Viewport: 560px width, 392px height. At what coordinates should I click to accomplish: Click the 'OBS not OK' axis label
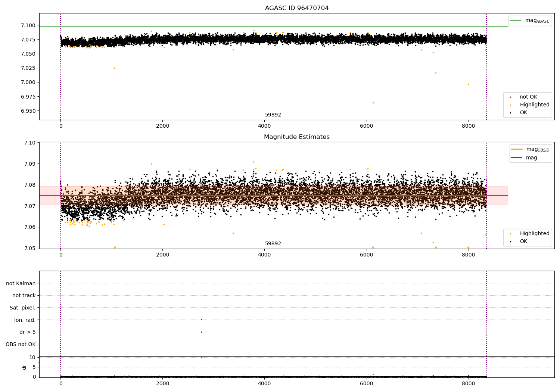[21, 344]
